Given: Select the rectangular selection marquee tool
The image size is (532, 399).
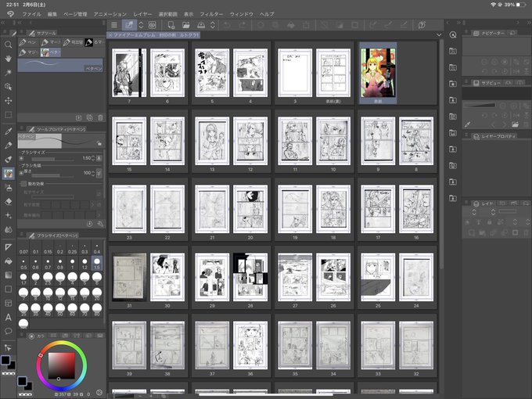Looking at the screenshot, I should pos(8,115).
